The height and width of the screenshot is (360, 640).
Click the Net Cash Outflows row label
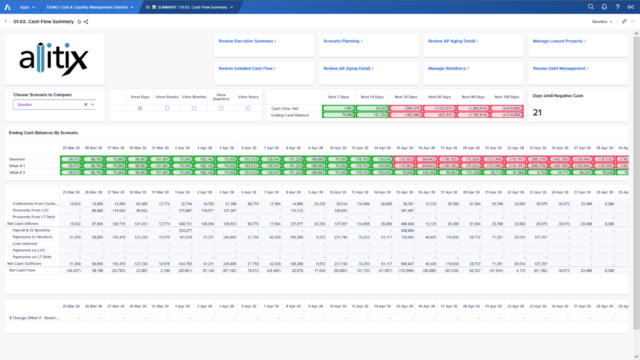(x=24, y=264)
